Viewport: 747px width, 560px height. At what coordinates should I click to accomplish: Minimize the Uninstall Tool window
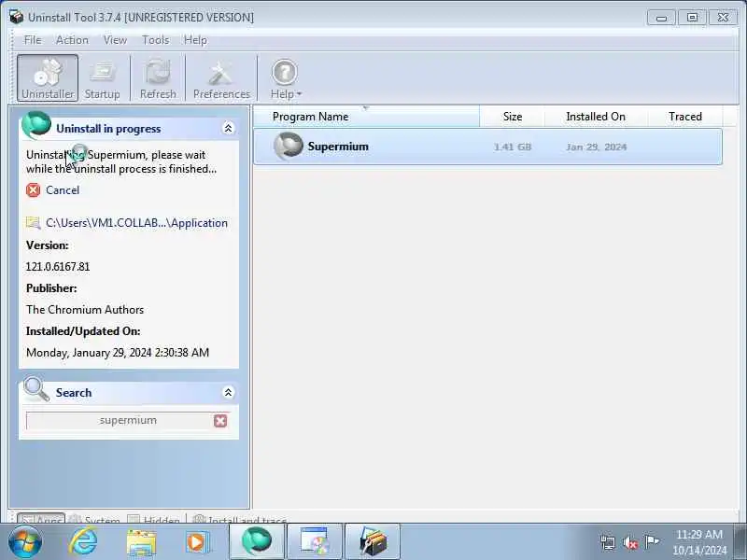coord(661,18)
